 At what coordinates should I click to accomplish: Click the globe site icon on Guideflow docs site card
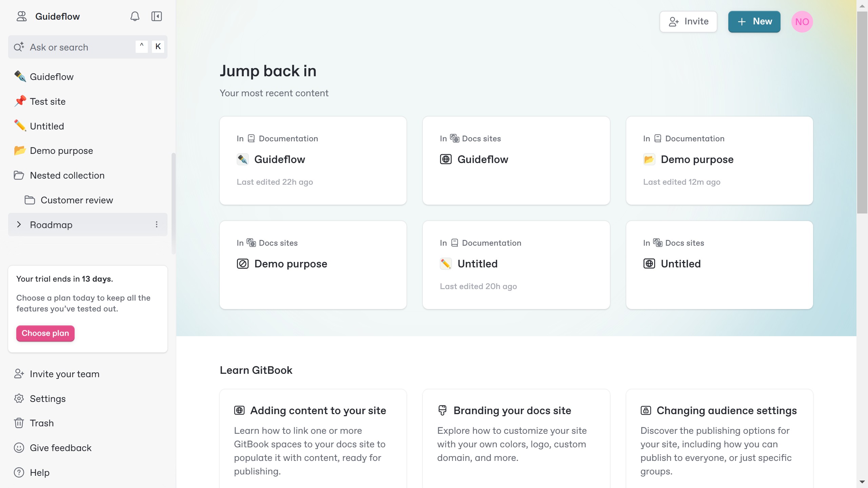(446, 159)
